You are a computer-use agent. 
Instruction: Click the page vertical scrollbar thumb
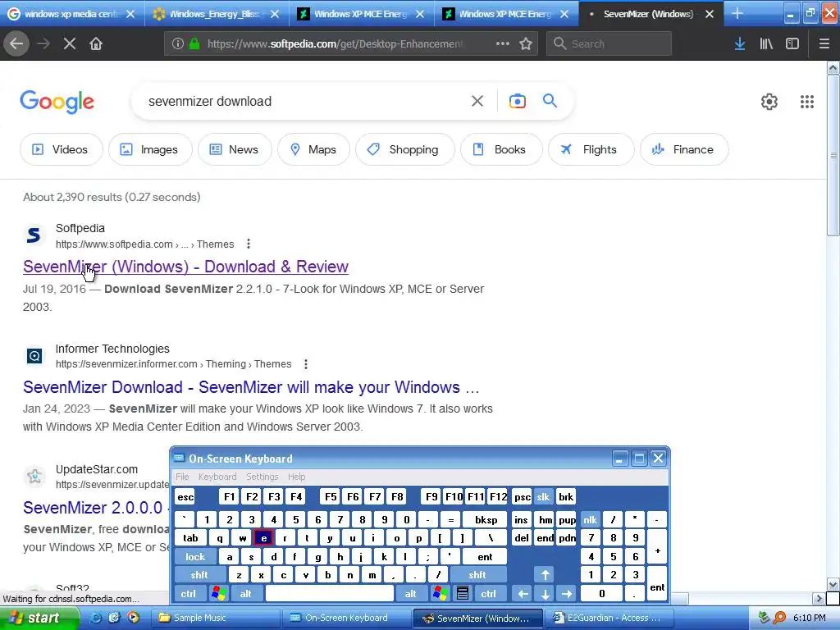pyautogui.click(x=833, y=155)
